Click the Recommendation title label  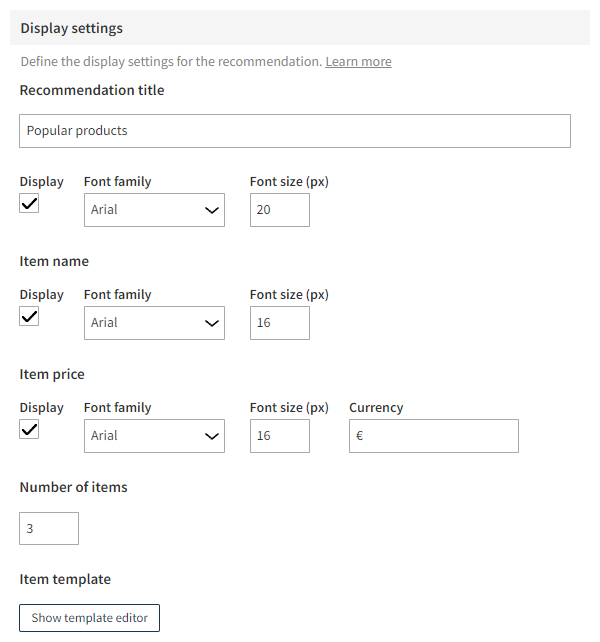[x=92, y=90]
